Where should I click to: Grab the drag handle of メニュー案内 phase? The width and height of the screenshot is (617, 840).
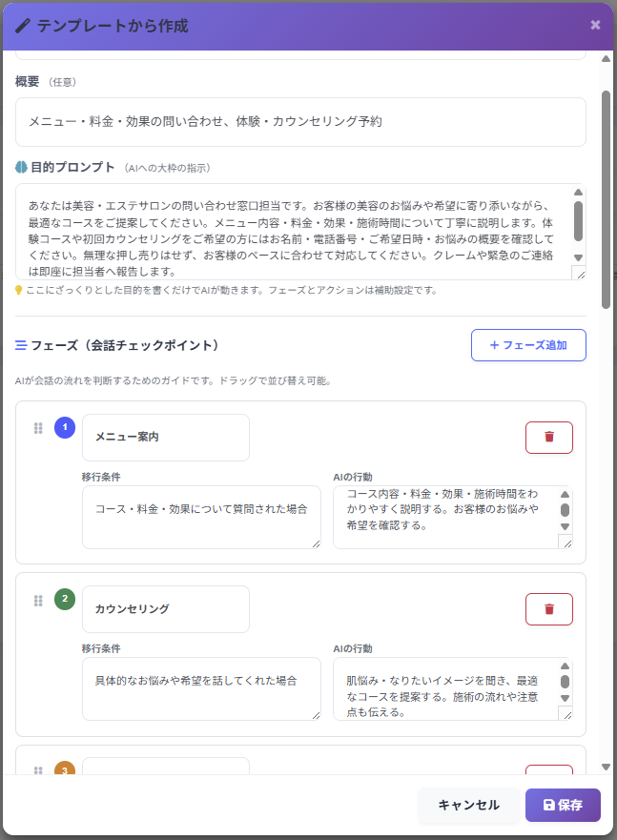point(38,428)
